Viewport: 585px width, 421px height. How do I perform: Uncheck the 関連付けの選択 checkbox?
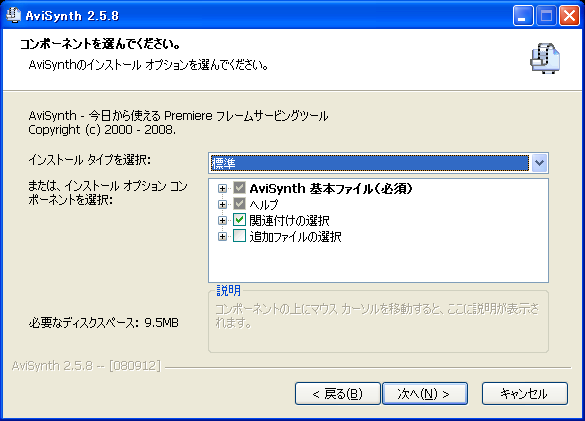239,220
